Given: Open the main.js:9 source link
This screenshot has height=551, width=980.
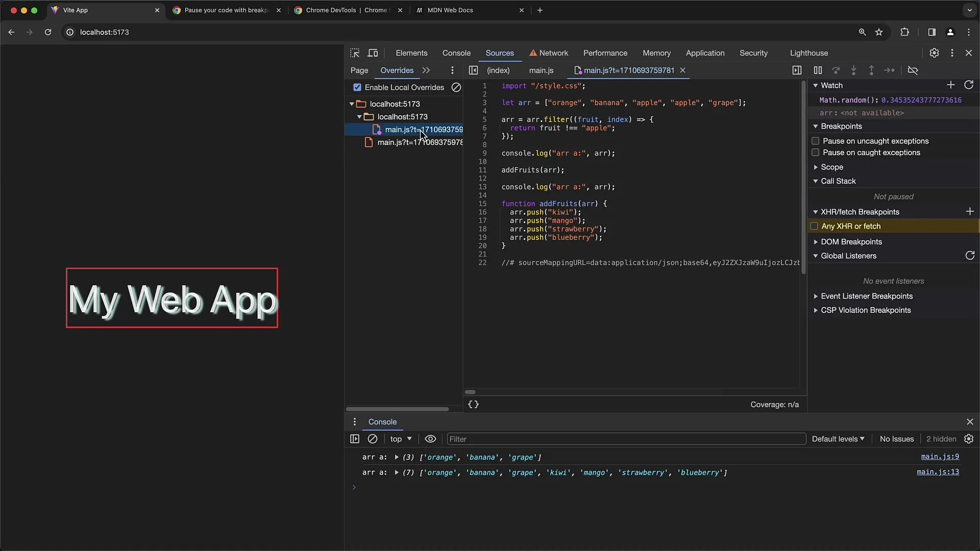Looking at the screenshot, I should pos(940,457).
